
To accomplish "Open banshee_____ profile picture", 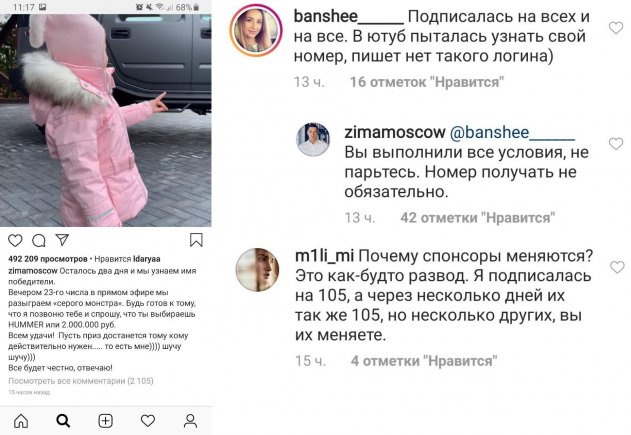I will pyautogui.click(x=256, y=30).
